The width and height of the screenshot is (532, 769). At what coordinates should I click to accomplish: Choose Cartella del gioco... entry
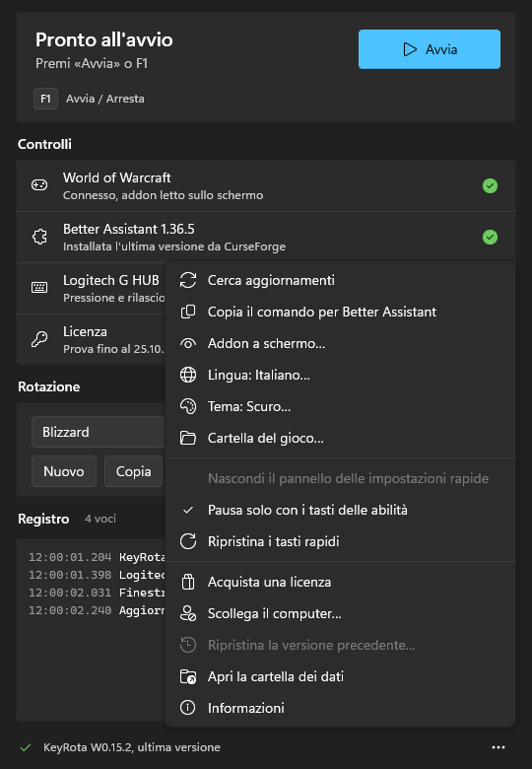(x=341, y=438)
